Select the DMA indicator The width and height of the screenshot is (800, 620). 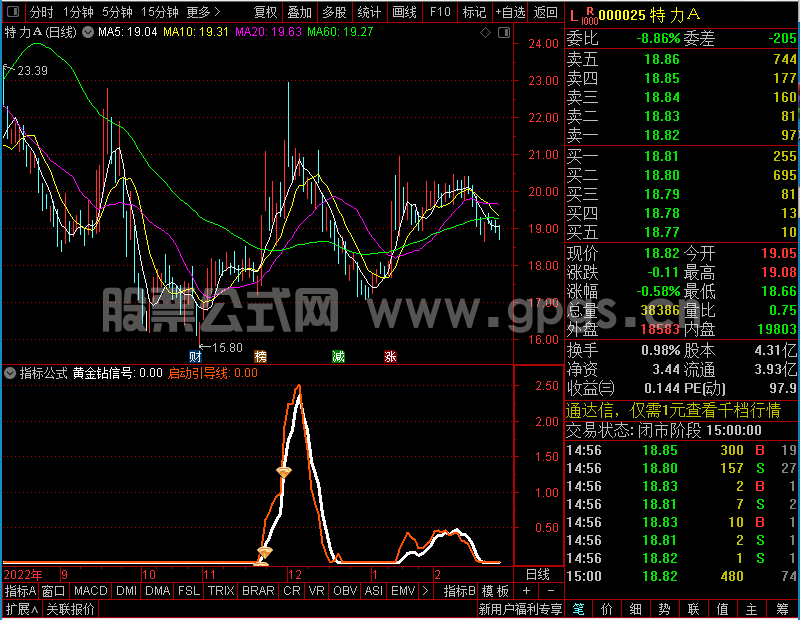coord(158,591)
